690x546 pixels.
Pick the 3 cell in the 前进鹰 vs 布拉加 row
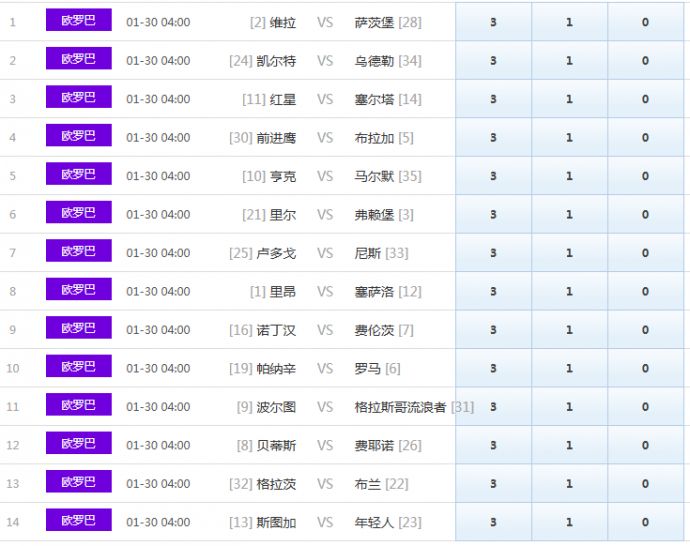pyautogui.click(x=493, y=138)
